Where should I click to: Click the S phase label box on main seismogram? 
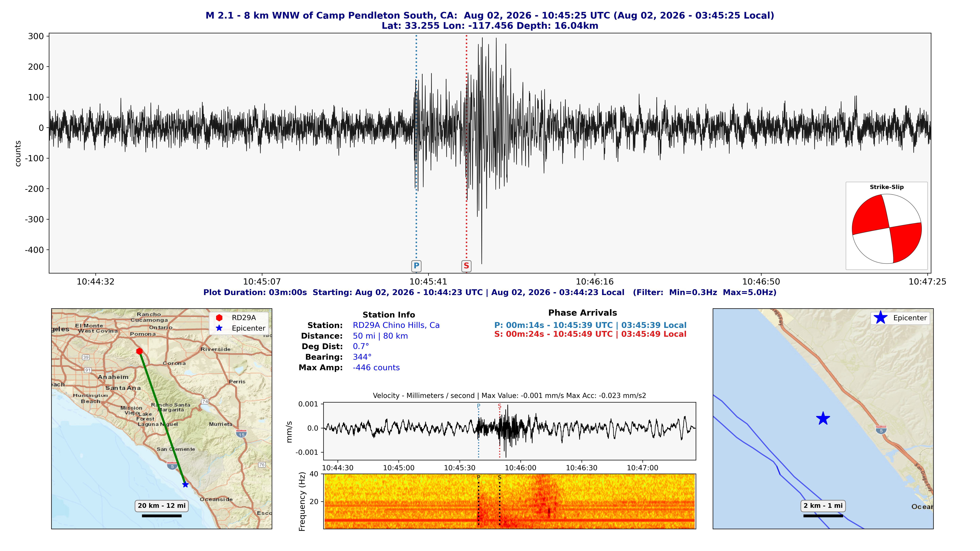[466, 266]
